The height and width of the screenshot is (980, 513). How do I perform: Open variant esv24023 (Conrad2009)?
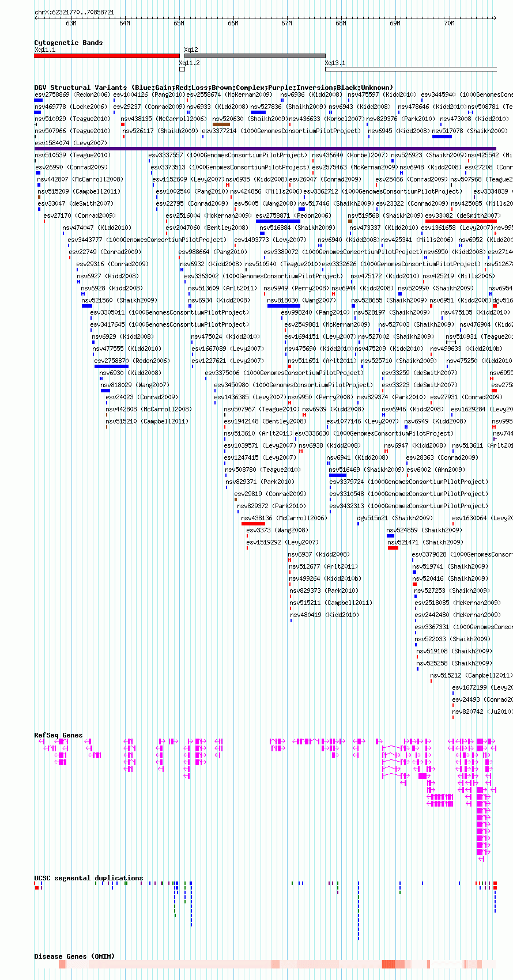click(x=142, y=397)
